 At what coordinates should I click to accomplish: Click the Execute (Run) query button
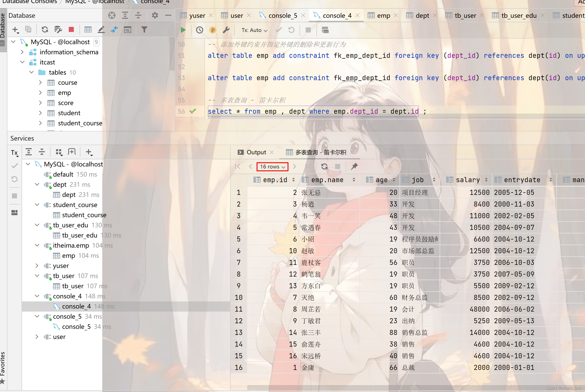click(183, 30)
